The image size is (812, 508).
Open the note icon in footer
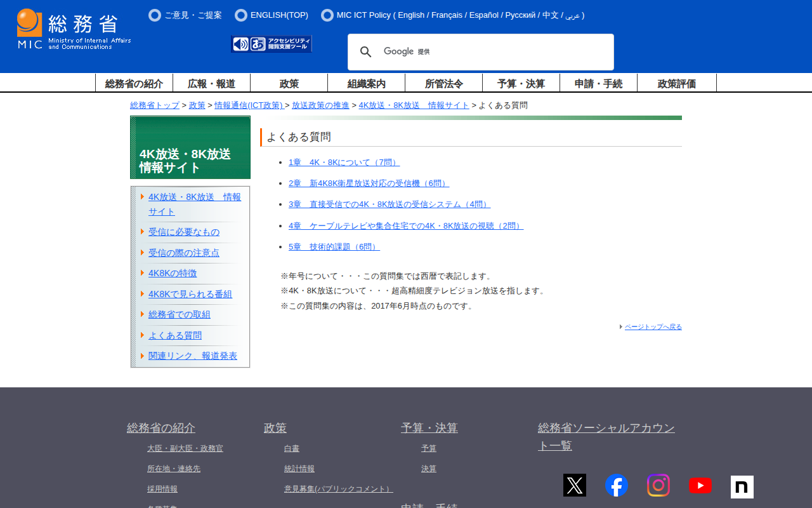click(742, 486)
